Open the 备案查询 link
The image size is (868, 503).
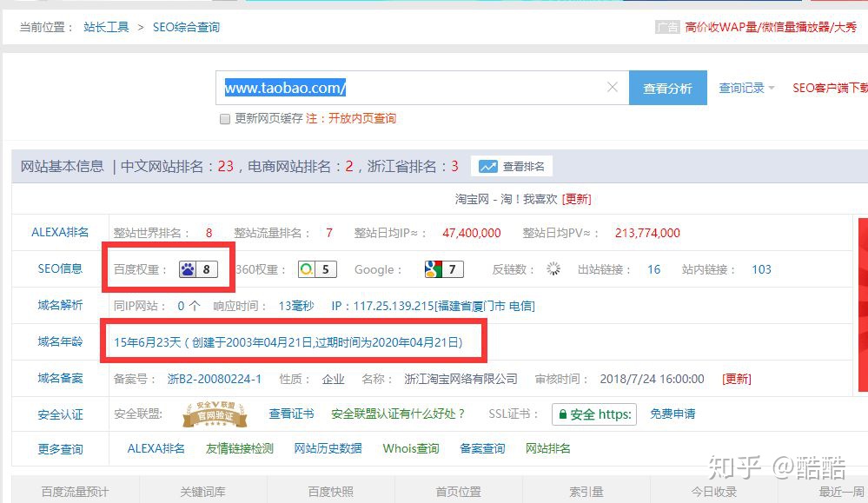click(x=482, y=448)
